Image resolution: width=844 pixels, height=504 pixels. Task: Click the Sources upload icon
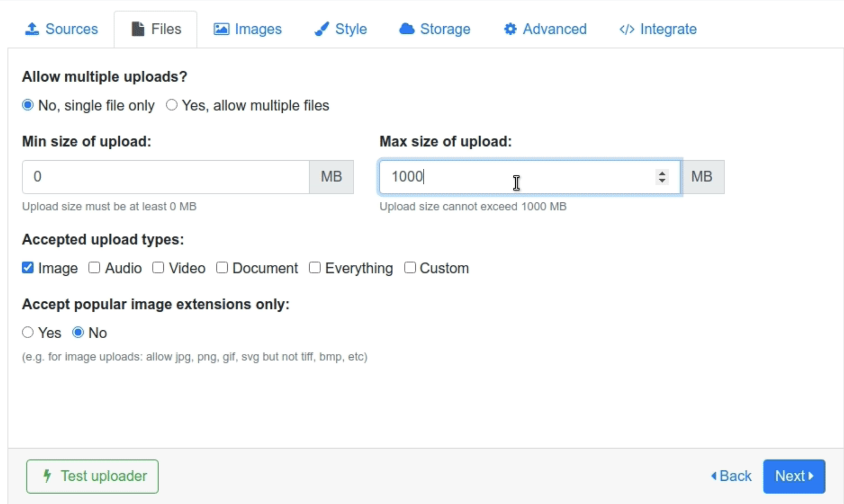[32, 29]
